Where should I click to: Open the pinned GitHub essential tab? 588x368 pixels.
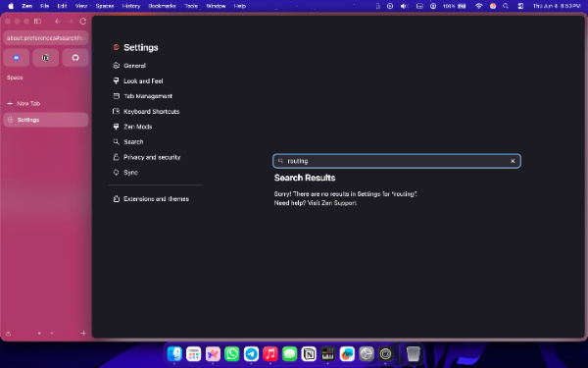pos(75,58)
